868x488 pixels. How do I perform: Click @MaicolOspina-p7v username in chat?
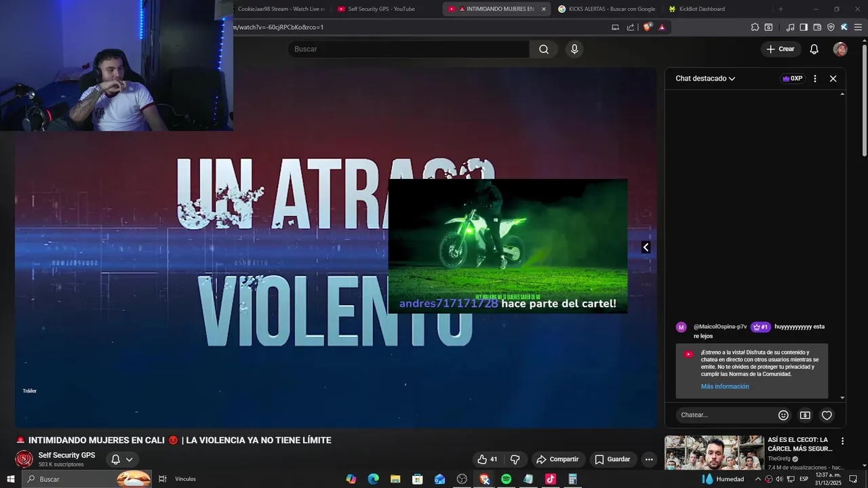(x=719, y=327)
